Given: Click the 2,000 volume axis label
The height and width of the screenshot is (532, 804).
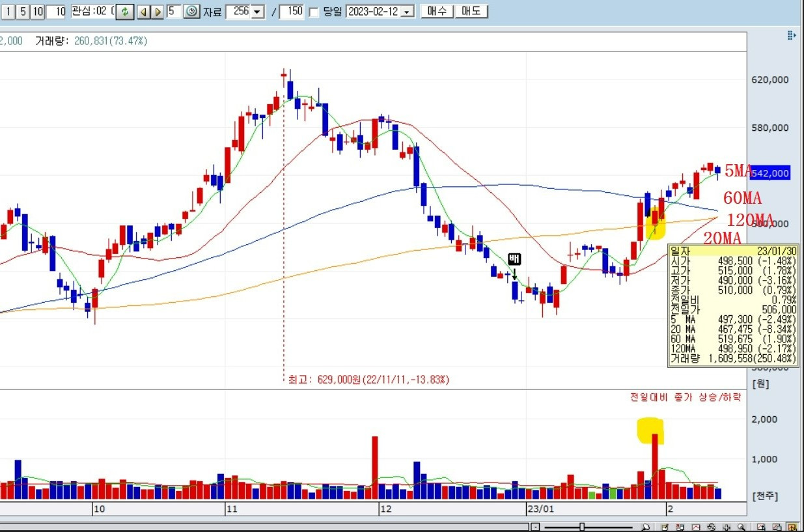Looking at the screenshot, I should [764, 419].
